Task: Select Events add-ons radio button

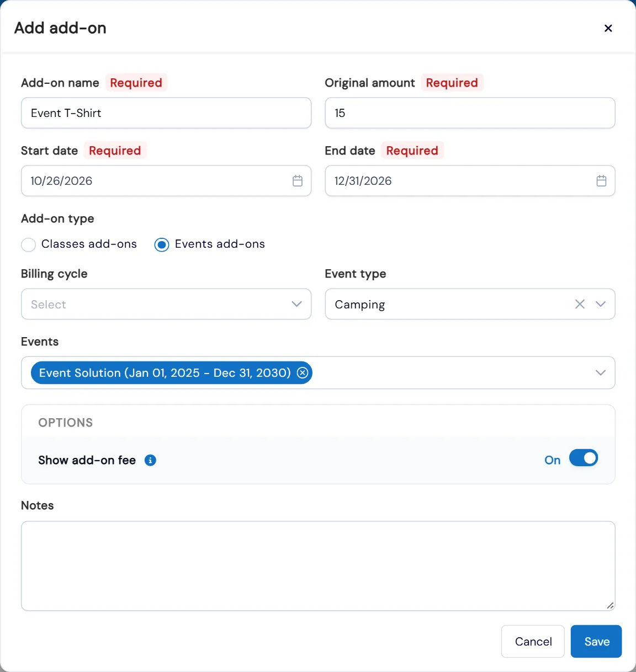Action: 162,244
